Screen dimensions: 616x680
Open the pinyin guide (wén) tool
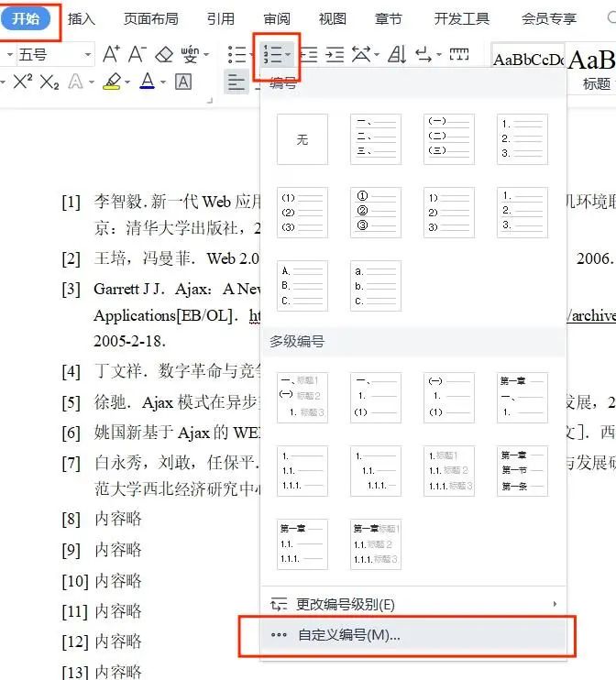(190, 55)
